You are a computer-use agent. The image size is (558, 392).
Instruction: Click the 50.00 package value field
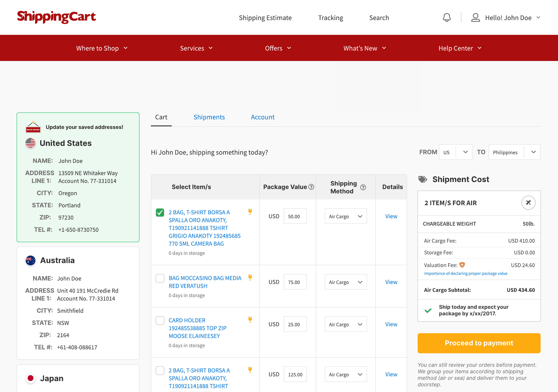295,216
